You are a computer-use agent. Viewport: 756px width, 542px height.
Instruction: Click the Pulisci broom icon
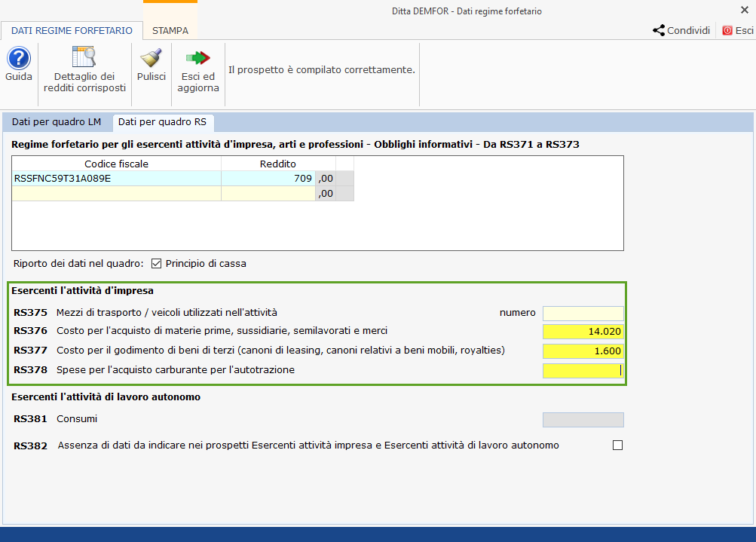pyautogui.click(x=151, y=58)
